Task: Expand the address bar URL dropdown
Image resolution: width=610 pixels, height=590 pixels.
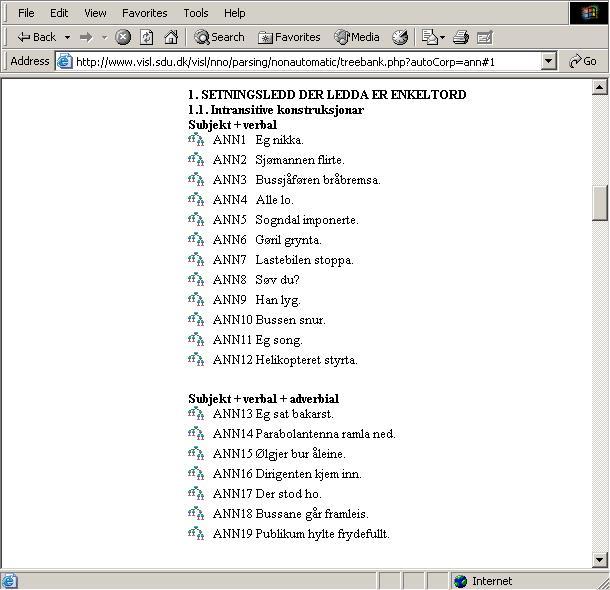Action: (x=548, y=61)
